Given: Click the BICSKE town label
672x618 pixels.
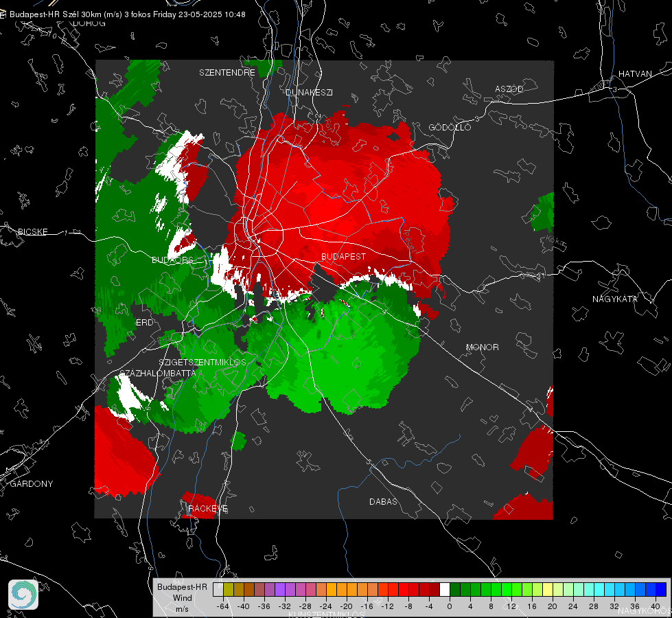Looking at the screenshot, I should [x=32, y=231].
